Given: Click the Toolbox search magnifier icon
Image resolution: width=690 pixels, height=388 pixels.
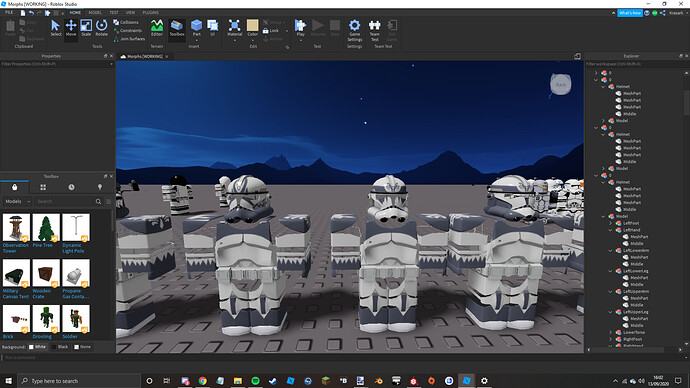Looking at the screenshot, I should click(x=99, y=201).
